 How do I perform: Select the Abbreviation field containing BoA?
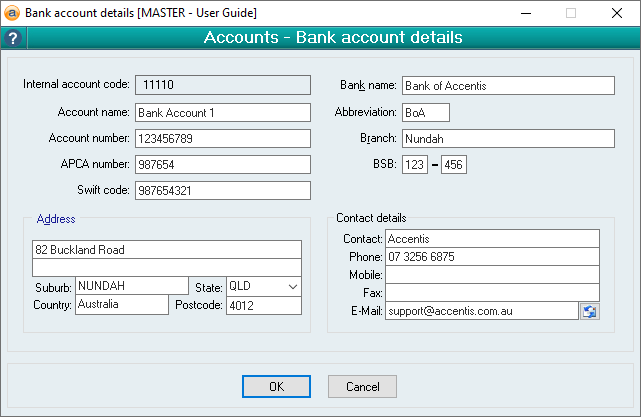pyautogui.click(x=426, y=112)
